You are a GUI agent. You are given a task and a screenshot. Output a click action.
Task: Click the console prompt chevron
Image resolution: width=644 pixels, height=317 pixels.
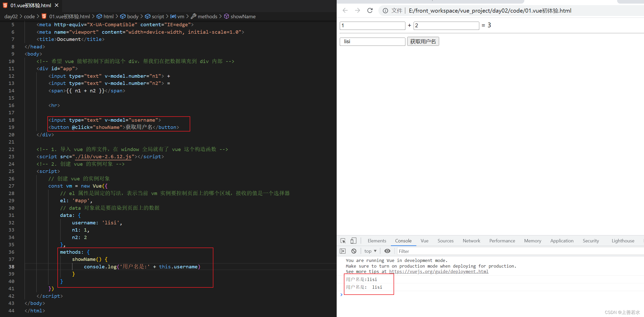click(341, 295)
